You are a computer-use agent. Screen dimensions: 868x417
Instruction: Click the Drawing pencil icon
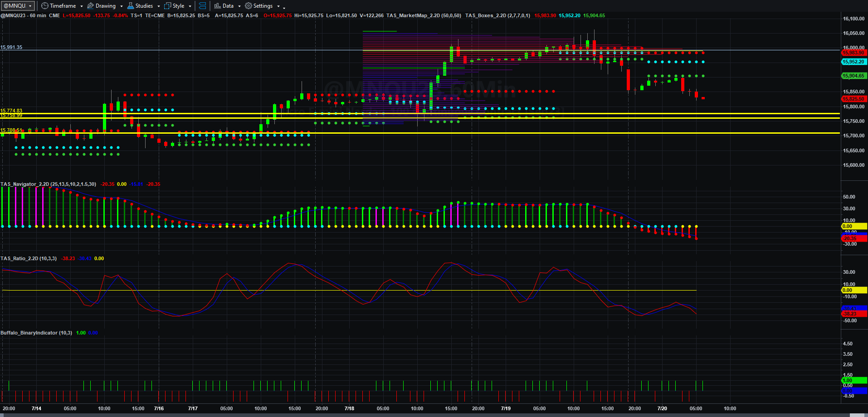click(x=91, y=6)
